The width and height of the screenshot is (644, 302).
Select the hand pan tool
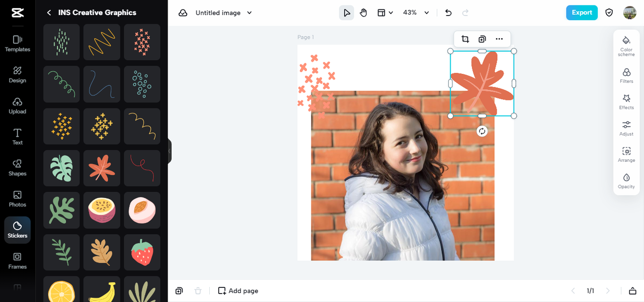pos(363,13)
